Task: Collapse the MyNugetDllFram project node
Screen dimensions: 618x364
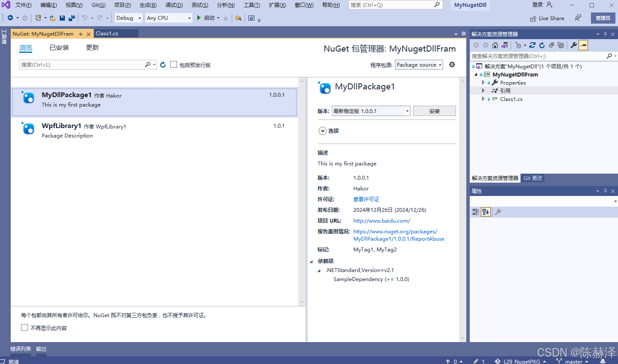Action: (x=476, y=74)
